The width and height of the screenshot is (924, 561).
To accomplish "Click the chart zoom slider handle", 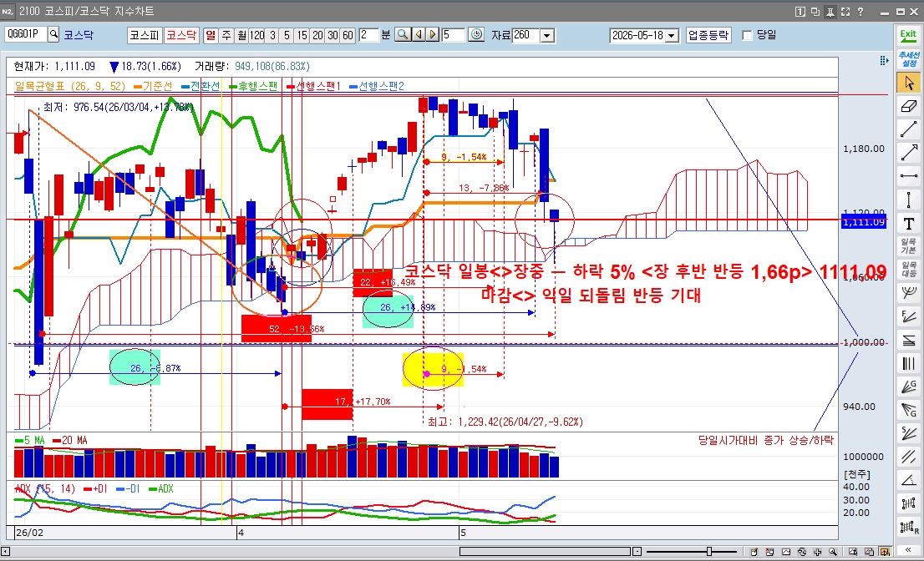I will (x=709, y=552).
